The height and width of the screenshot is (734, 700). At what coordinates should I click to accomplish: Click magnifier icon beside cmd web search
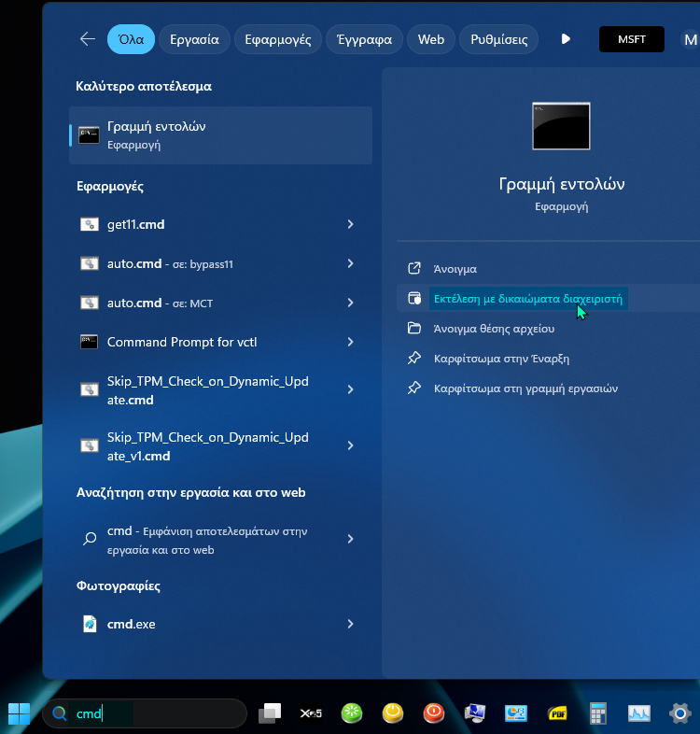90,539
